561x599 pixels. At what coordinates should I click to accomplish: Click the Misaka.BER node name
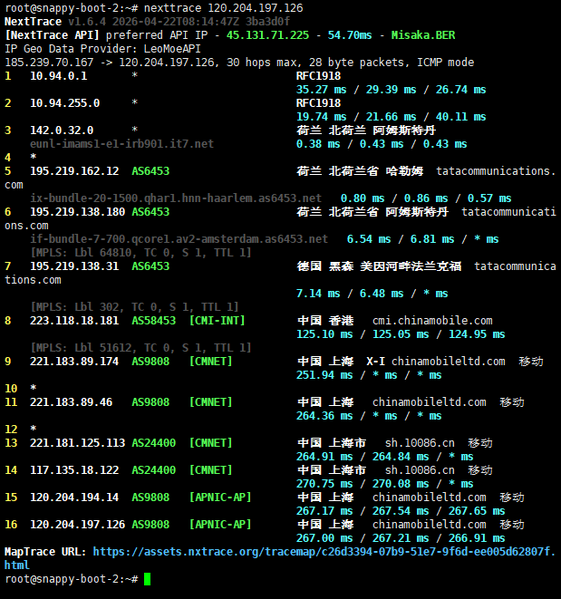[x=423, y=35]
